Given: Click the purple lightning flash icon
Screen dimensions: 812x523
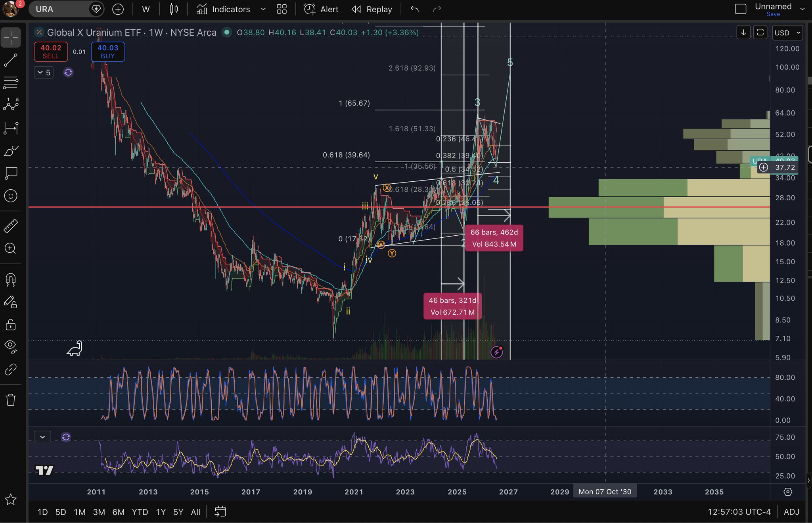Looking at the screenshot, I should pyautogui.click(x=497, y=352).
